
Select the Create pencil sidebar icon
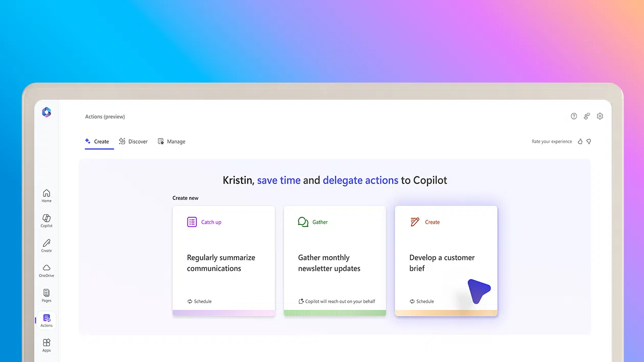tap(47, 245)
